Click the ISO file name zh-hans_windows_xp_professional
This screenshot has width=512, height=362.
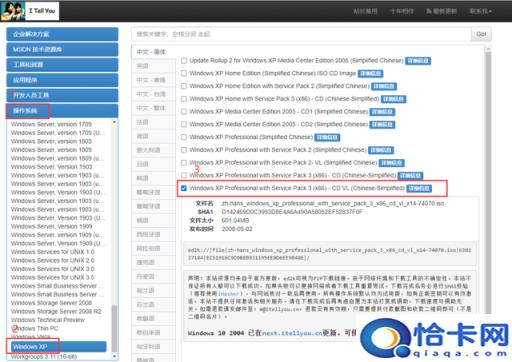(333, 203)
